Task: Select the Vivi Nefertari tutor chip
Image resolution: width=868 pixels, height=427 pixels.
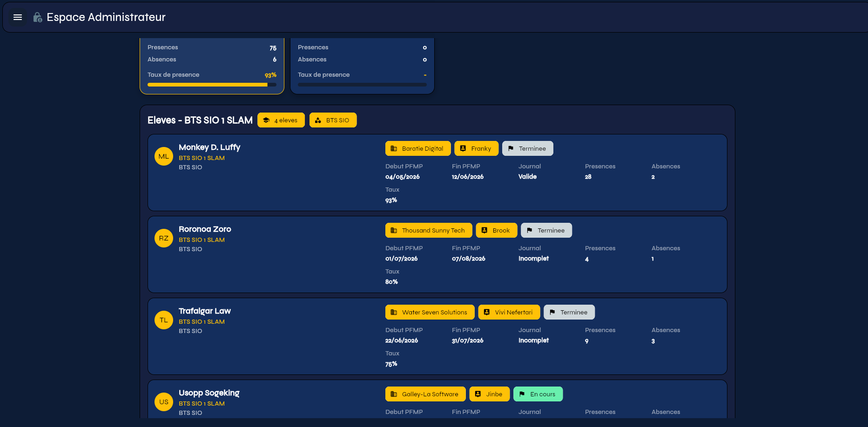Action: click(509, 312)
